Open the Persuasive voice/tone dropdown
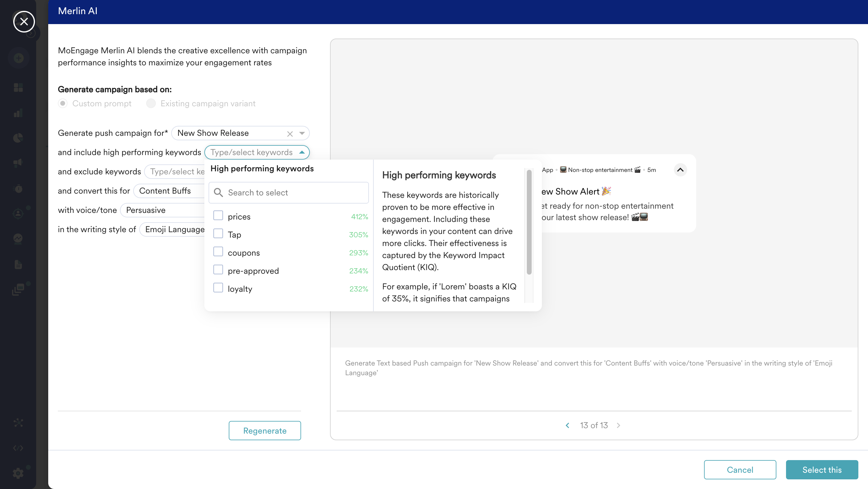This screenshot has width=868, height=489. [162, 210]
